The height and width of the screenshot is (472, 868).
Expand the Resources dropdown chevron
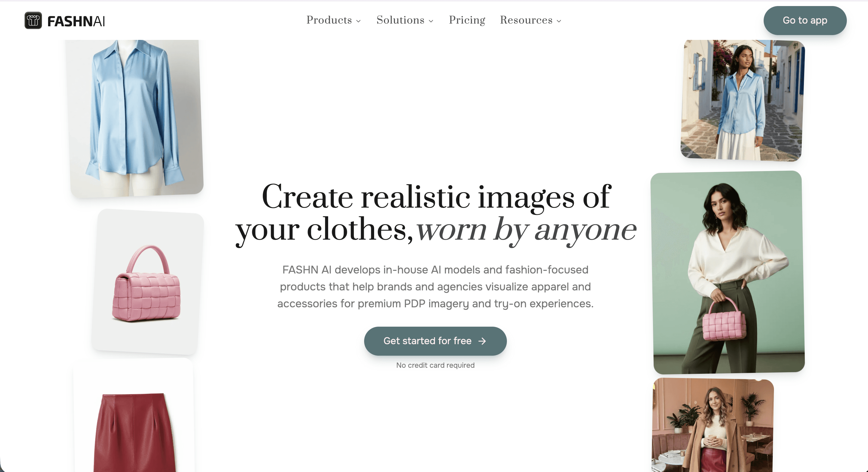[559, 21]
